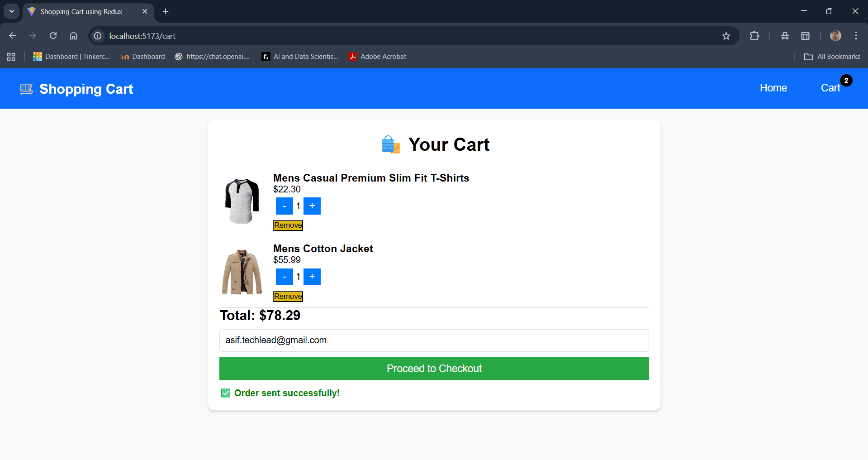Click the Mens Cotton Jacket product thumbnail
868x460 pixels.
tap(242, 272)
